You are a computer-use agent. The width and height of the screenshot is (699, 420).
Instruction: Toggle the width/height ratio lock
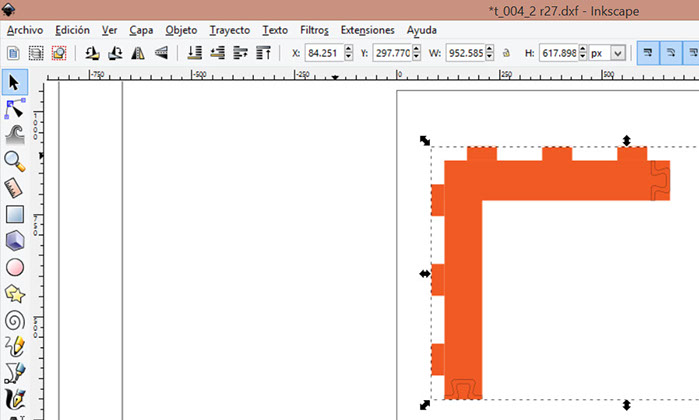click(506, 53)
